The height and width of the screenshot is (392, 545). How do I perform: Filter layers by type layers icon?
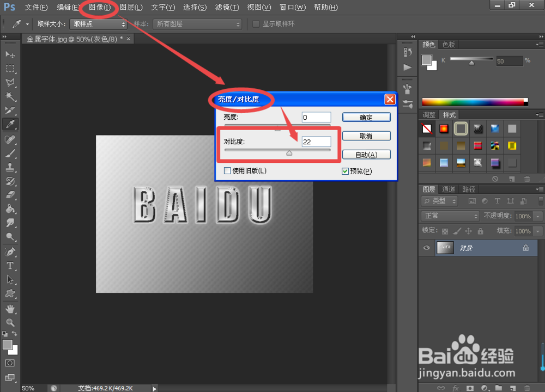[498, 201]
